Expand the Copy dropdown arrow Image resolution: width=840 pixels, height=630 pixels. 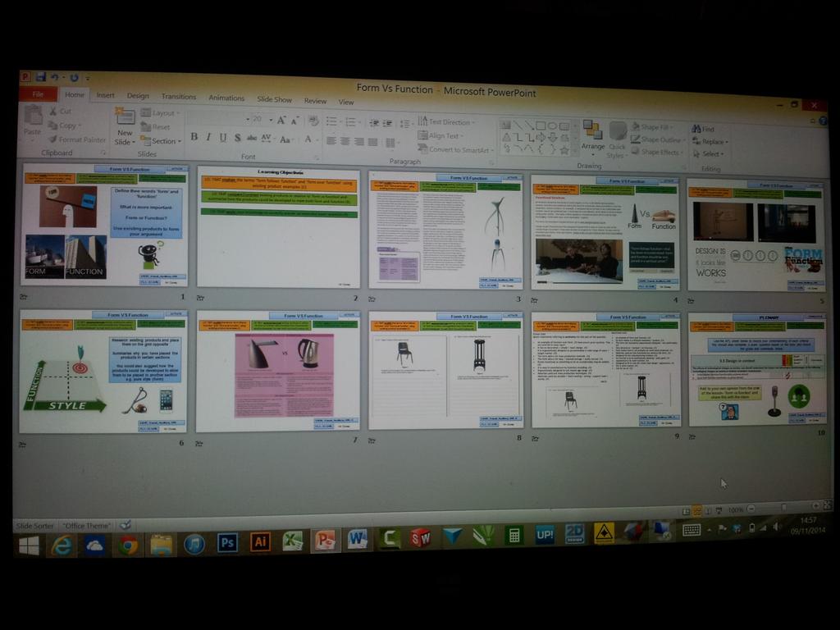(x=80, y=126)
